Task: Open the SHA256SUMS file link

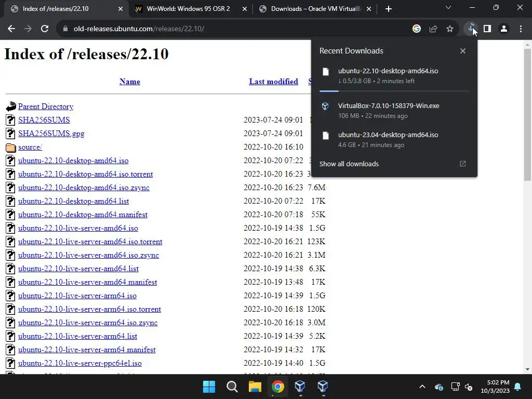Action: click(x=44, y=120)
